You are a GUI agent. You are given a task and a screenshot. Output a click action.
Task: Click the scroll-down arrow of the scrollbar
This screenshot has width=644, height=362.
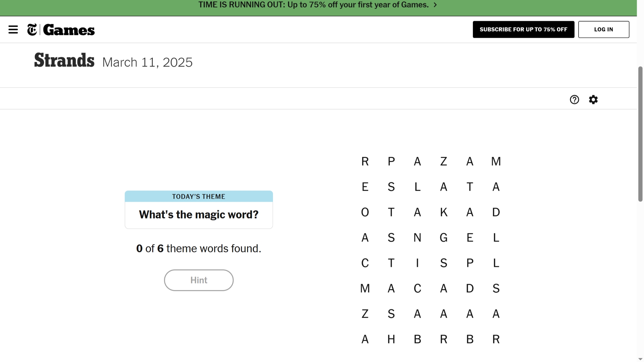(x=640, y=359)
